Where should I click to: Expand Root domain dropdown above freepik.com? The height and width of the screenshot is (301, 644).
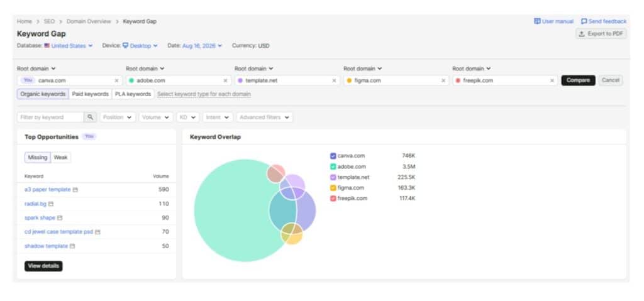(x=472, y=68)
